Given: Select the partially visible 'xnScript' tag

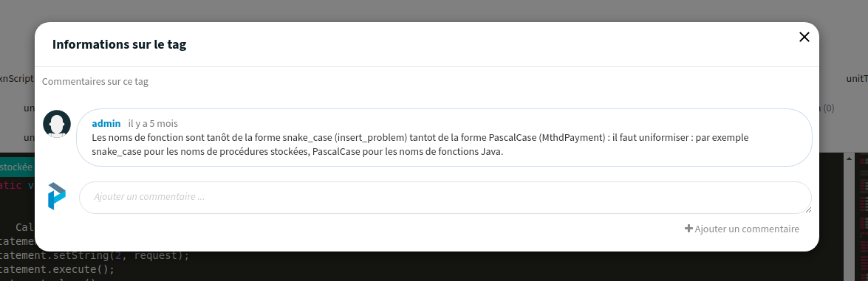Looking at the screenshot, I should click(17, 78).
